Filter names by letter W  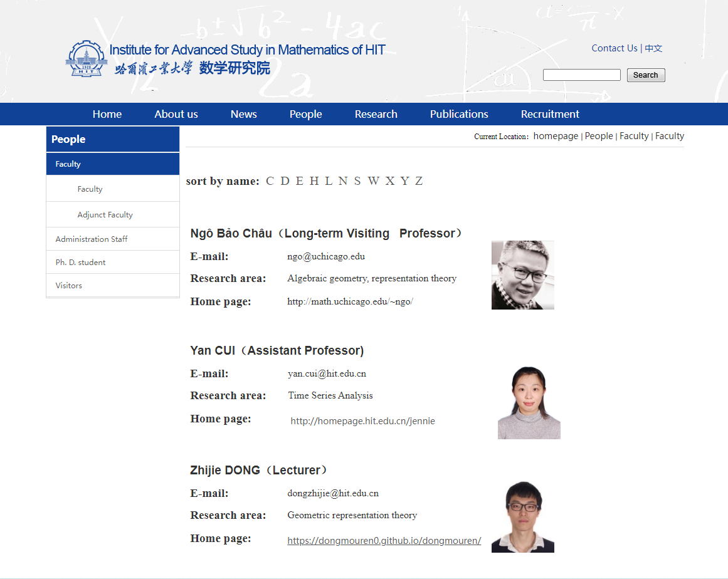point(374,181)
